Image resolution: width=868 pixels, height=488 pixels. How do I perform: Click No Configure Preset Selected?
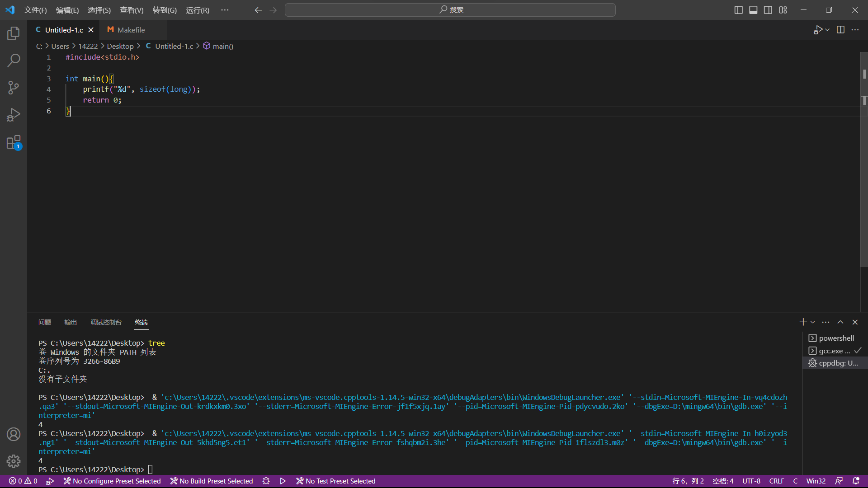pos(112,481)
